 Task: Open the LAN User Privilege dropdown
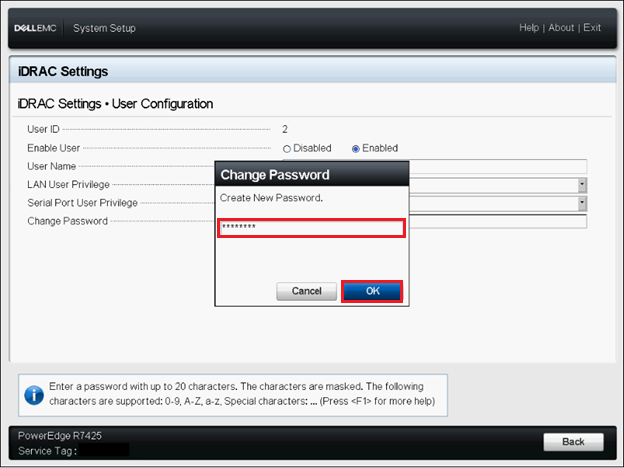coord(581,185)
